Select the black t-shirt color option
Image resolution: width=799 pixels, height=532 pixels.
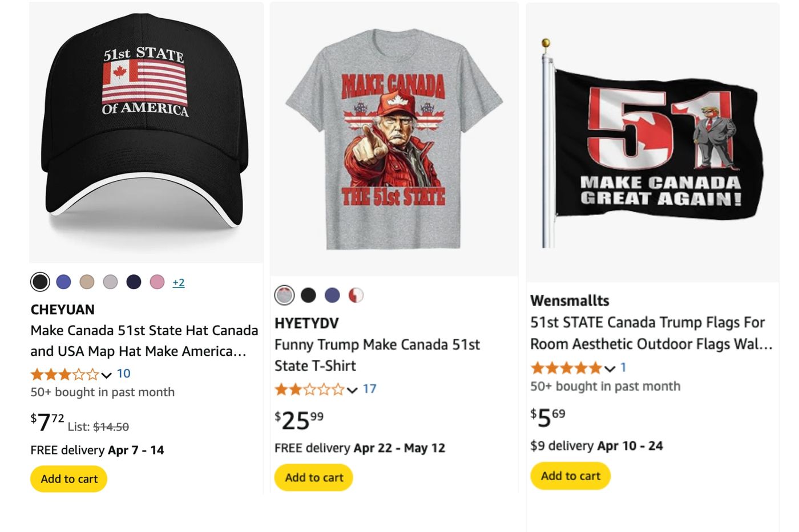pos(308,295)
